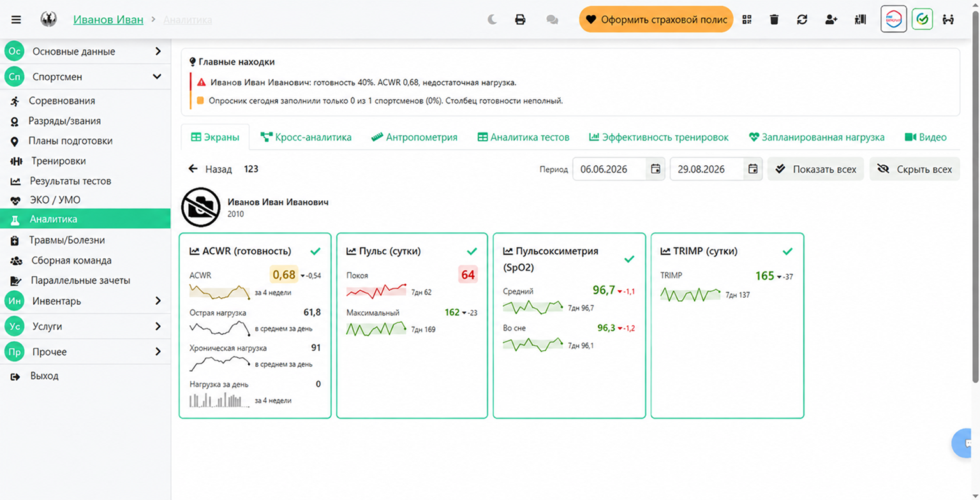This screenshot has height=500, width=980.
Task: Toggle checkmark on ACWR (готовность) card
Action: [315, 251]
